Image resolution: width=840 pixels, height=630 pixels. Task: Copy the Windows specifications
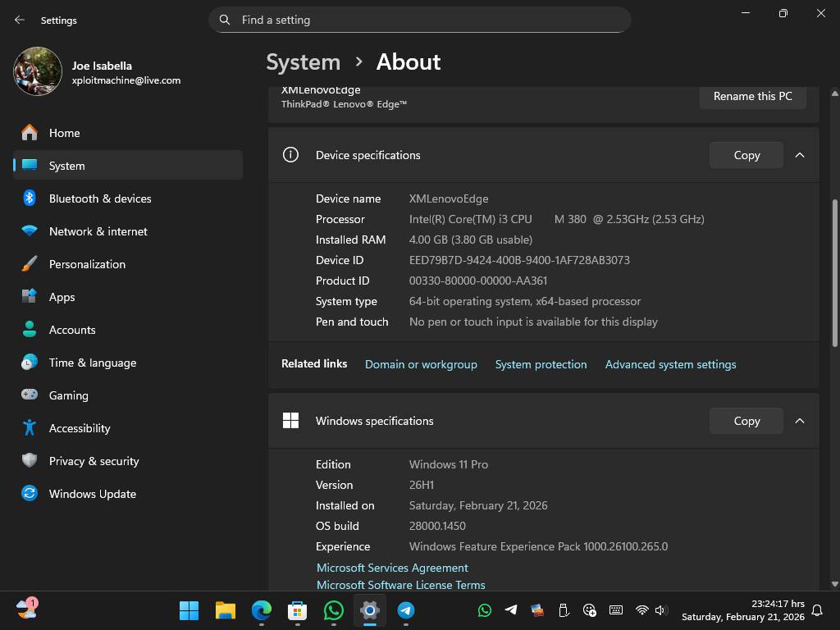746,421
